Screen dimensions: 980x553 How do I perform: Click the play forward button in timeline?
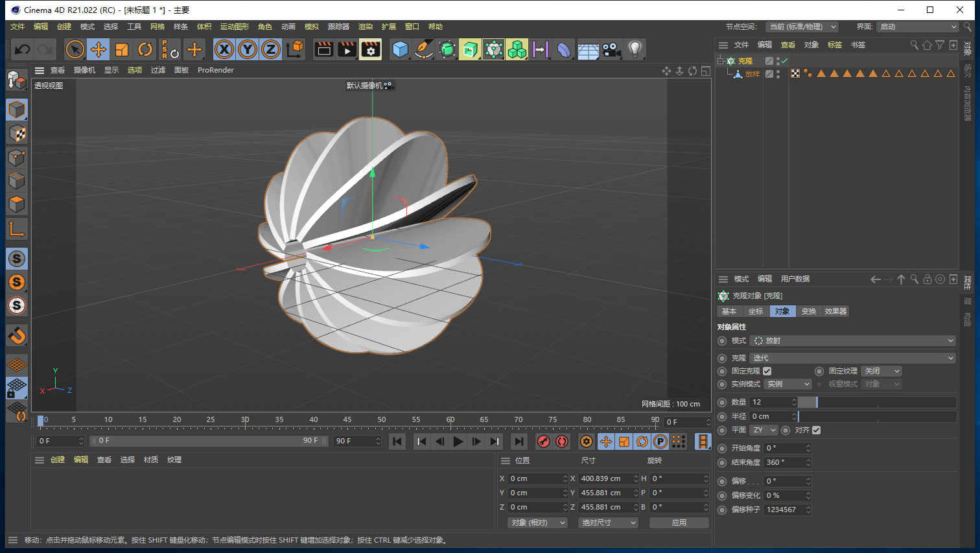pos(458,441)
